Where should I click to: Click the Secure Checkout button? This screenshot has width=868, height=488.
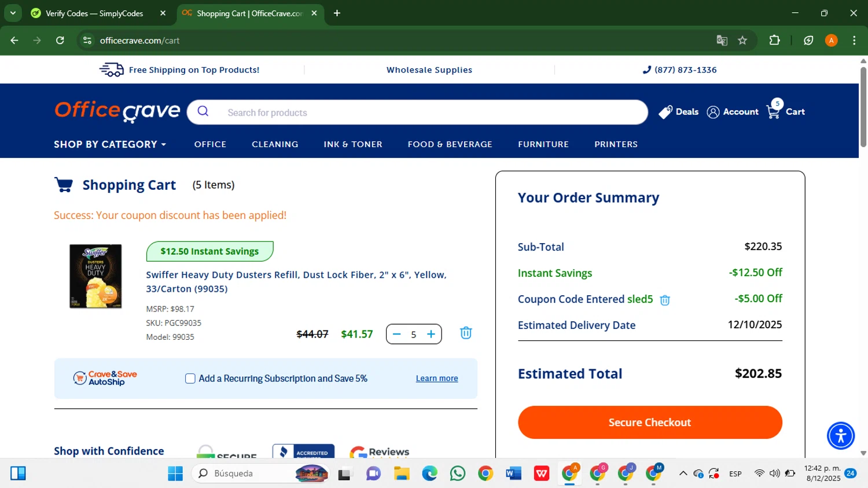650,422
